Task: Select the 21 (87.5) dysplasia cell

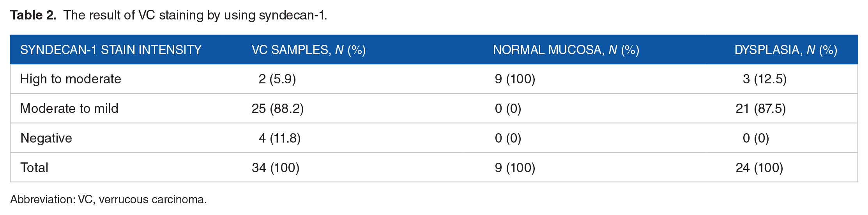Action: click(x=761, y=109)
